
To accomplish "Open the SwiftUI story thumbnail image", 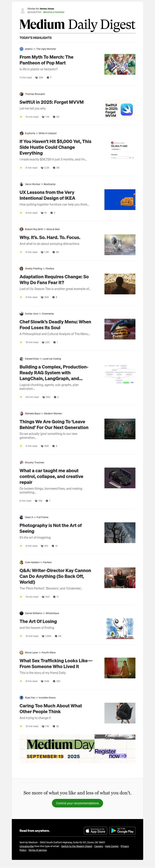I will (120, 110).
